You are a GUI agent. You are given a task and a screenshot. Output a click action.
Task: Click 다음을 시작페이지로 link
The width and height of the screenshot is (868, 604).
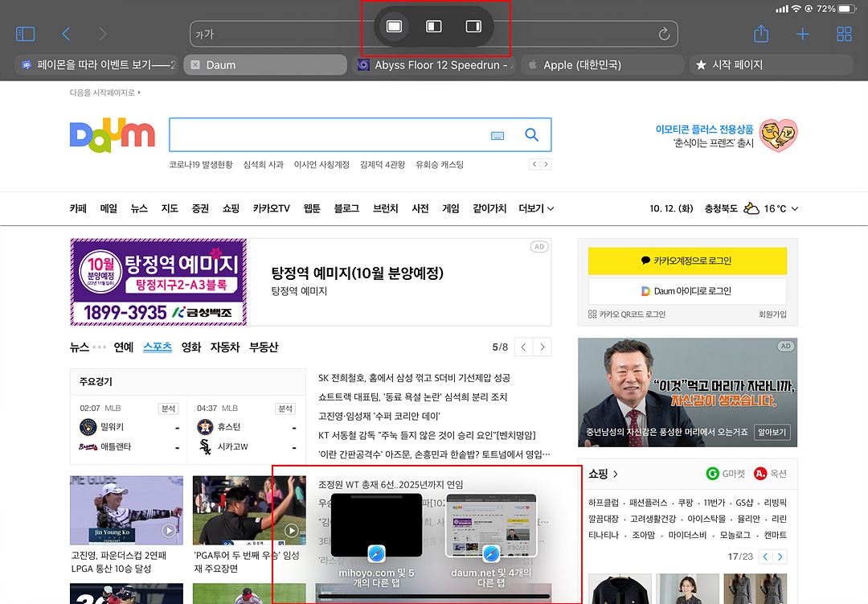point(105,92)
